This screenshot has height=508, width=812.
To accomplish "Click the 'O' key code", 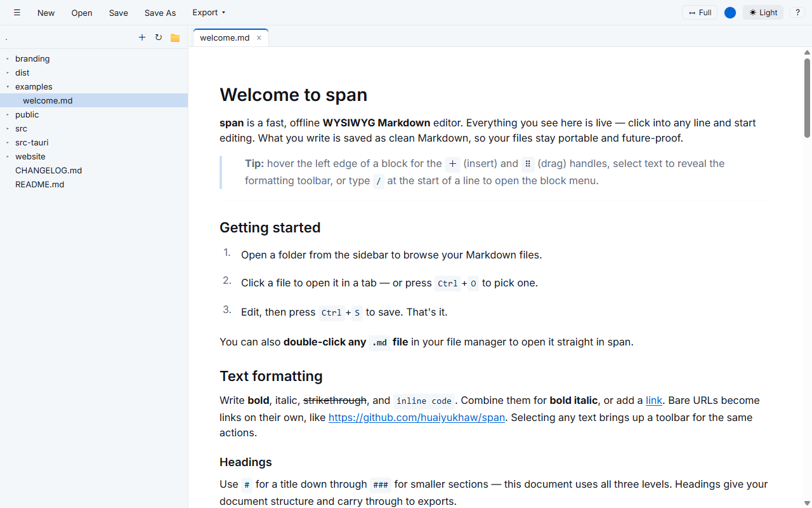I will [473, 283].
